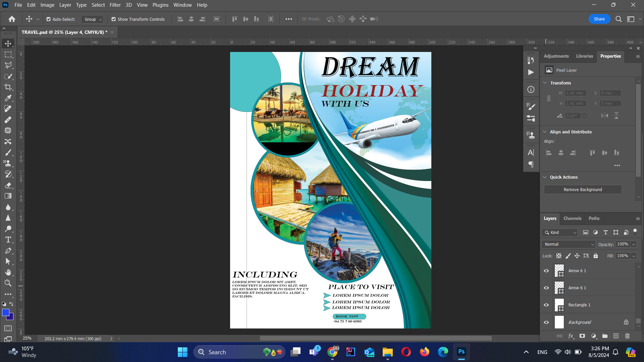Select the Eraser tool
The height and width of the screenshot is (362, 644).
coord(8,185)
